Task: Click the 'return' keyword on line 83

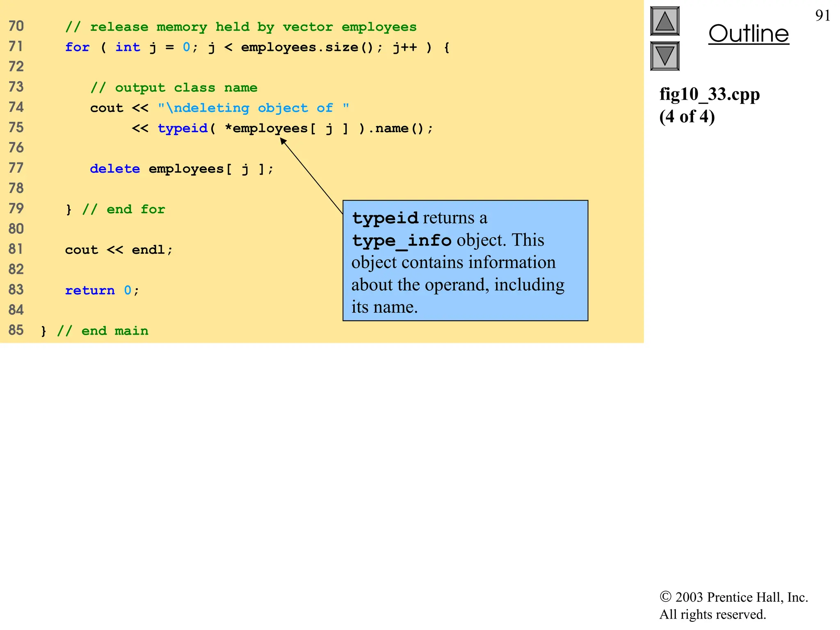Action: pos(90,290)
